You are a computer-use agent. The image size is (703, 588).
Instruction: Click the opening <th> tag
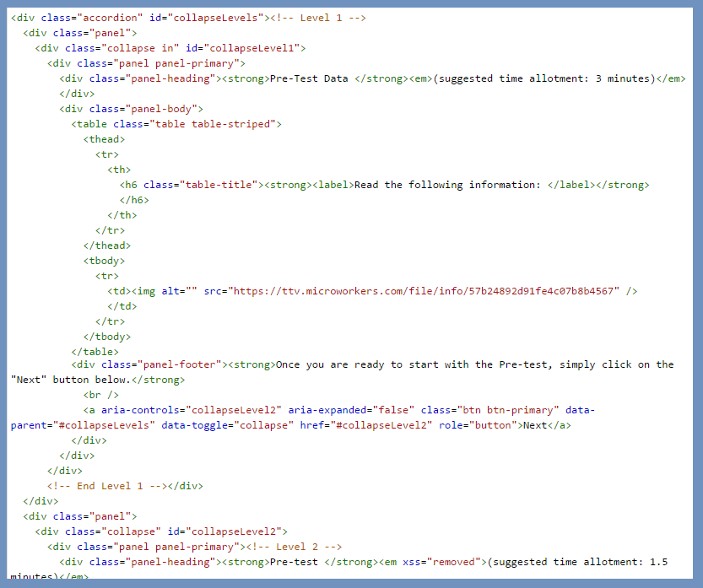tap(119, 170)
